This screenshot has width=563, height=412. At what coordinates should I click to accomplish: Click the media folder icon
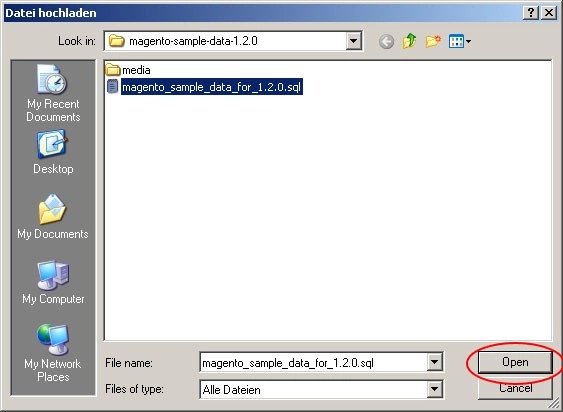coord(113,69)
